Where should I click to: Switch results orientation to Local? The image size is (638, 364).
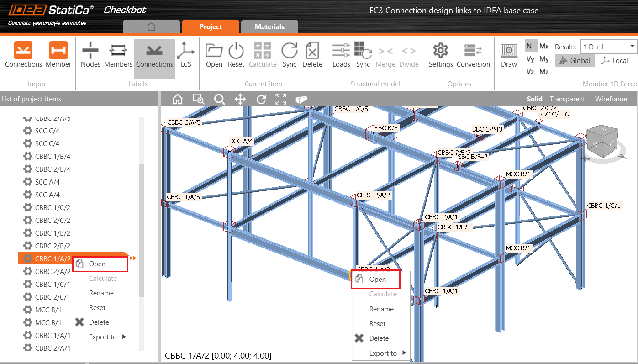click(x=614, y=60)
